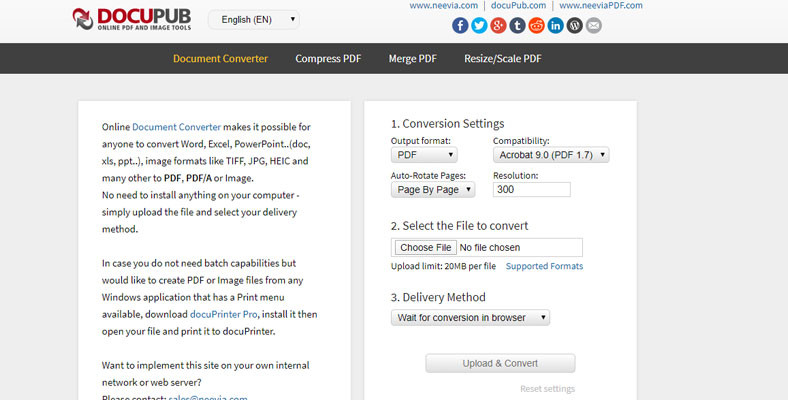Share by email using the envelope icon
Viewport: 788px width, 400px height.
click(x=594, y=26)
